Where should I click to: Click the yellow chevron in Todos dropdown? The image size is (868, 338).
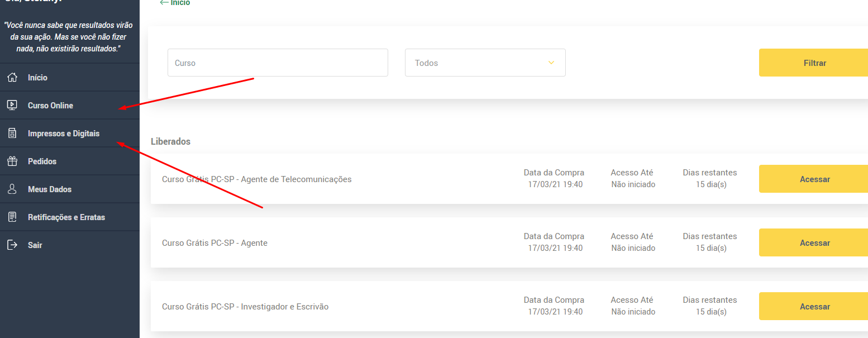(x=551, y=63)
